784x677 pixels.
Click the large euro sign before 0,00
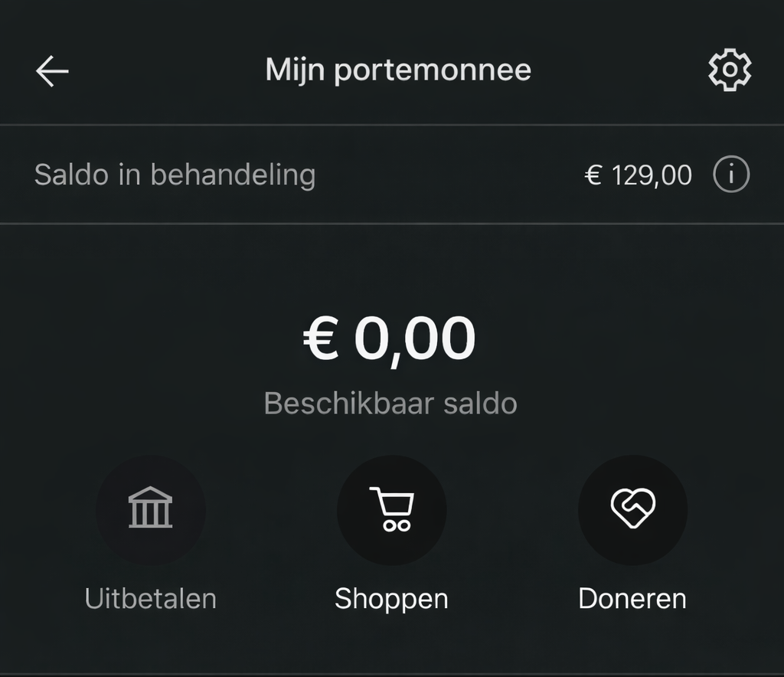321,338
